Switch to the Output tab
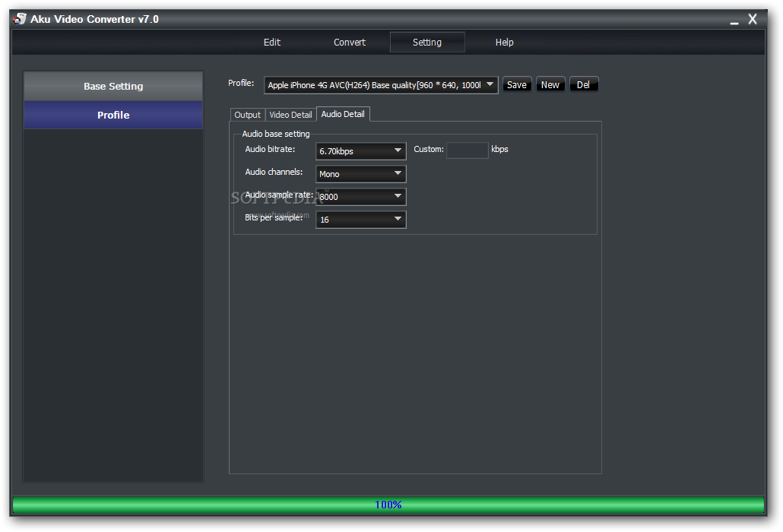This screenshot has height=532, width=783. [248, 115]
